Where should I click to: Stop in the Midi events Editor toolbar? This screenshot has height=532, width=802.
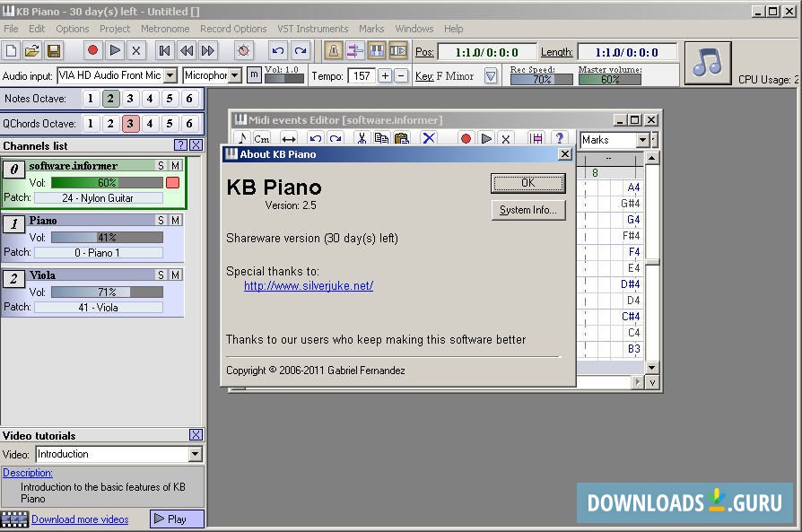pyautogui.click(x=506, y=139)
